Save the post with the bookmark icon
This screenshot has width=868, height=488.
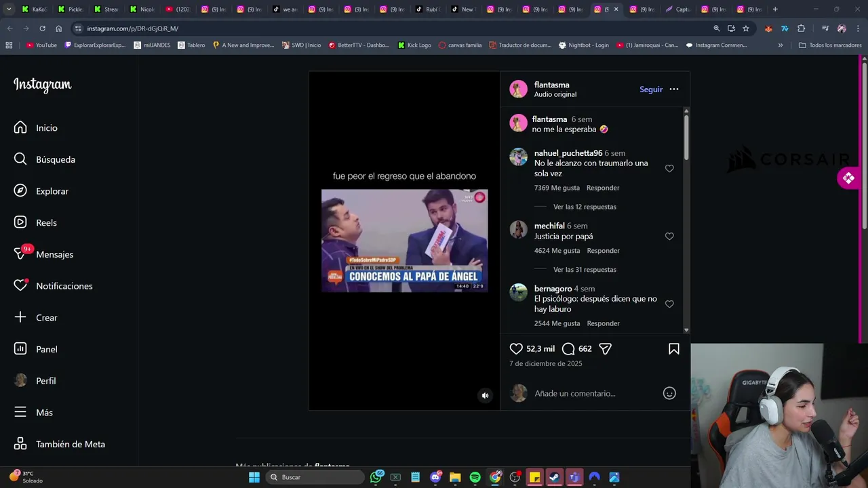pos(674,348)
